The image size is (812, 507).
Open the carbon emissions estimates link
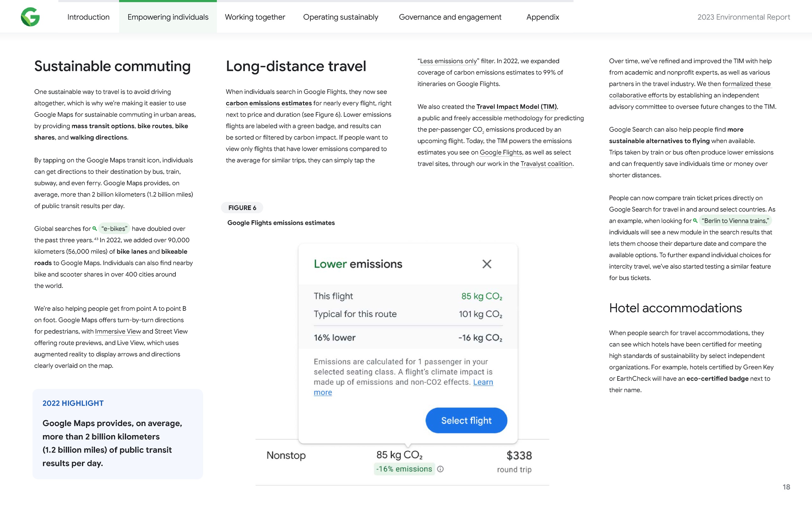269,103
